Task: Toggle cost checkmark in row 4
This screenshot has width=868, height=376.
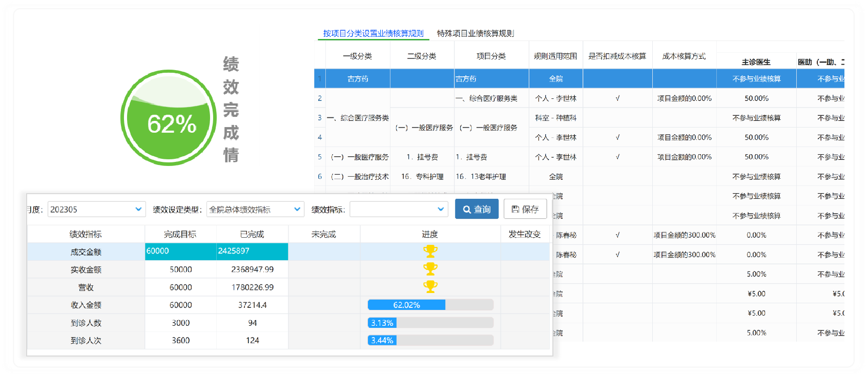Action: (x=617, y=137)
